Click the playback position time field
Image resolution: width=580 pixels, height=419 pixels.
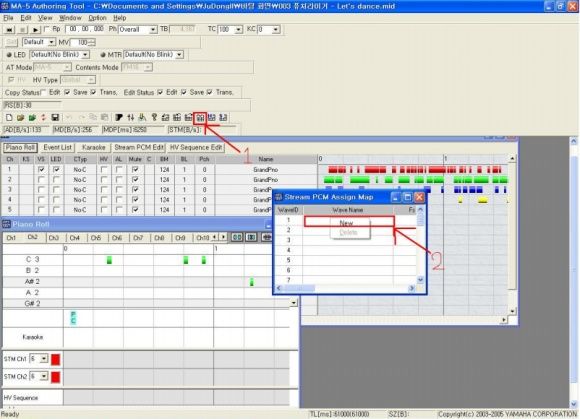tap(85, 29)
